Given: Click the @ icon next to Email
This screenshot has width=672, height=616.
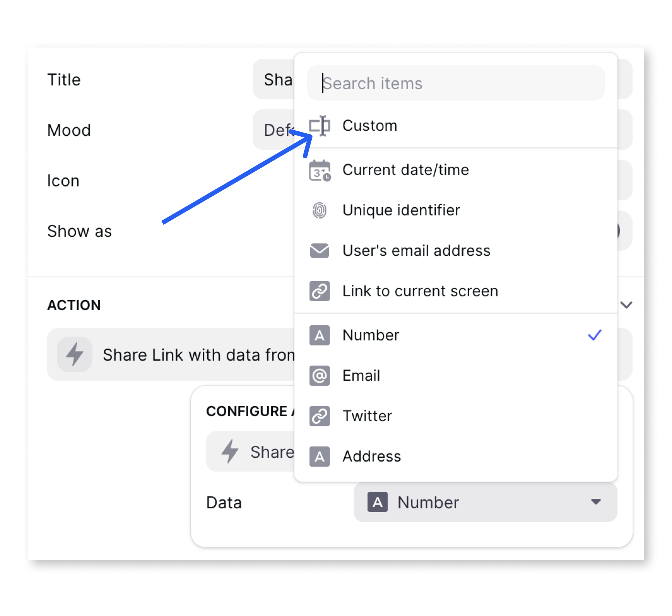Looking at the screenshot, I should click(320, 376).
